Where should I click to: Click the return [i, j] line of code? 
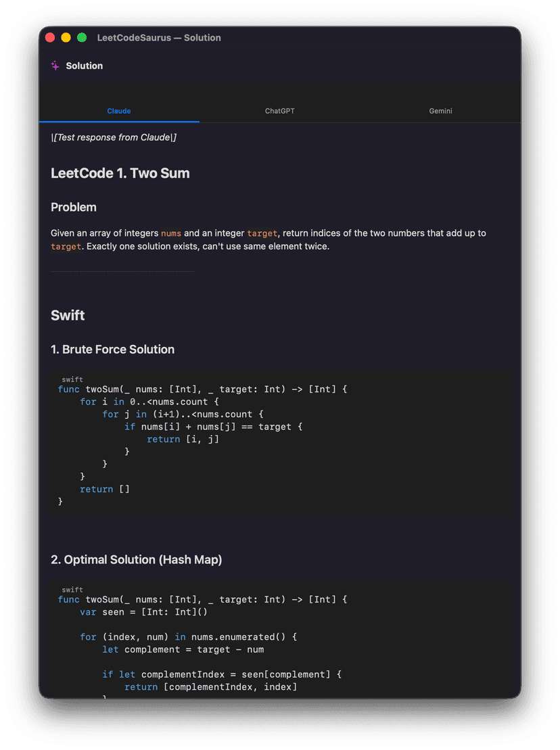tap(183, 439)
